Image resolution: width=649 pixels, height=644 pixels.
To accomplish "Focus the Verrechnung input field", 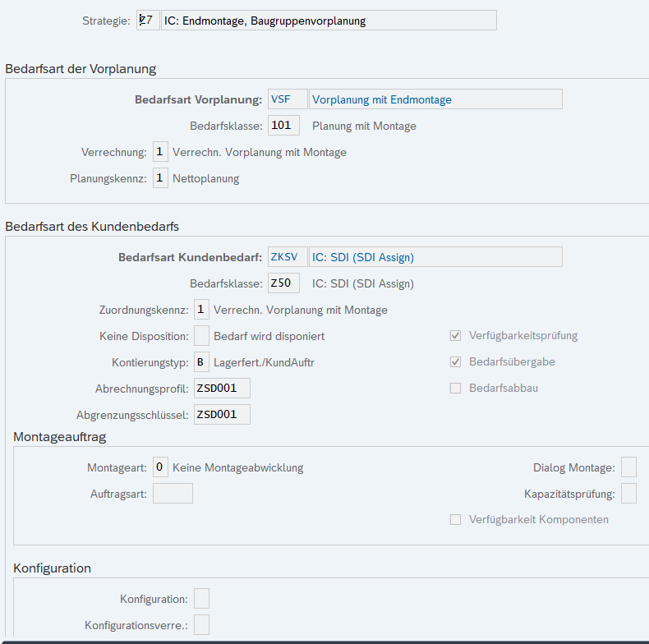I will click(161, 152).
